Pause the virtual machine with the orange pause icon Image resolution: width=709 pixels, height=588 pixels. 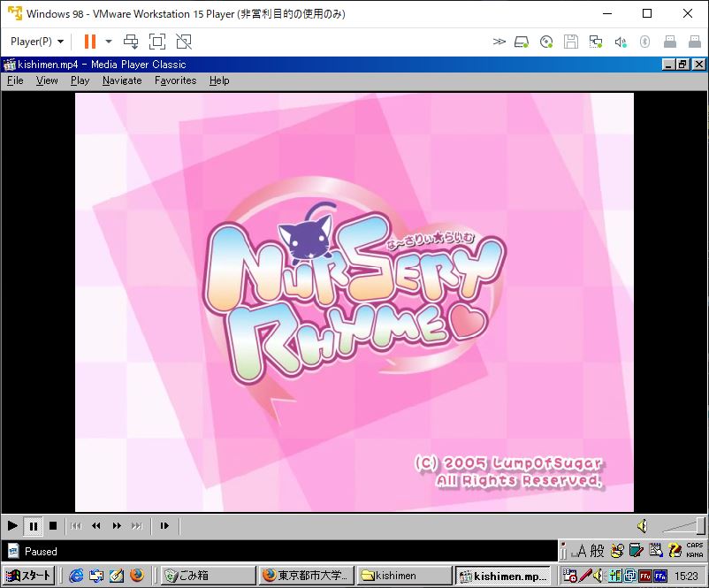click(x=90, y=42)
